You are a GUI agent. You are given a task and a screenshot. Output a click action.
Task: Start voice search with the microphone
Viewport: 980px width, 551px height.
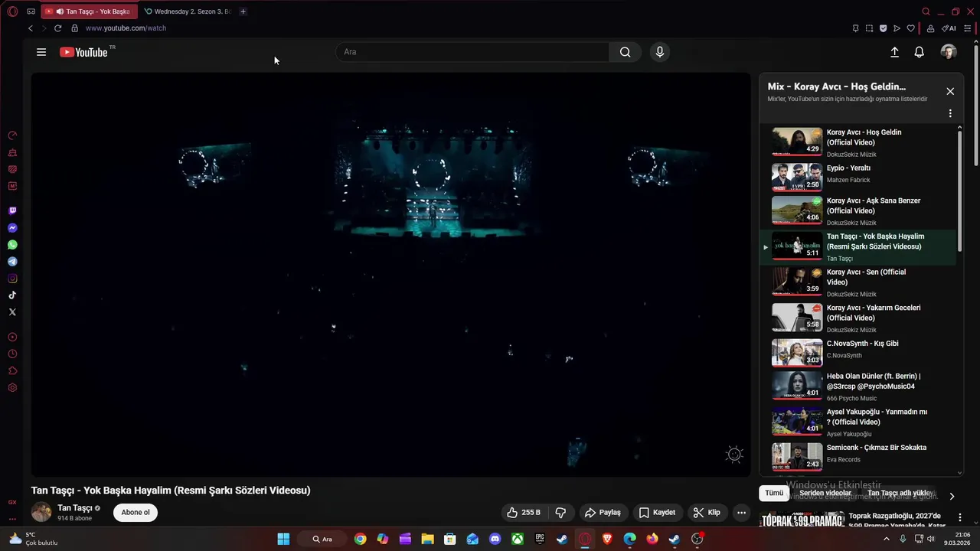pyautogui.click(x=660, y=52)
